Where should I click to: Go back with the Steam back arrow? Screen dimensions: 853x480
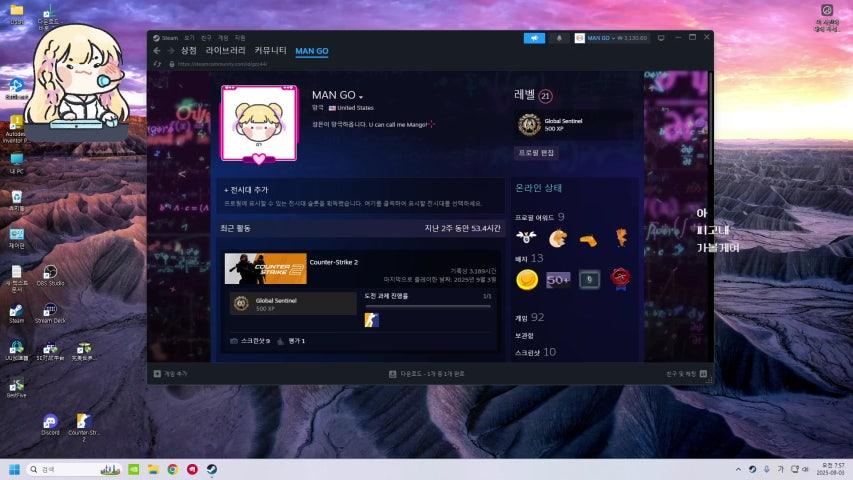coord(157,51)
